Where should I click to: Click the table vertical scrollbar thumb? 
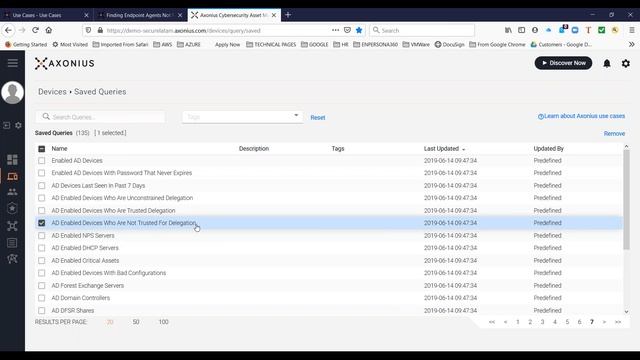pos(627,200)
